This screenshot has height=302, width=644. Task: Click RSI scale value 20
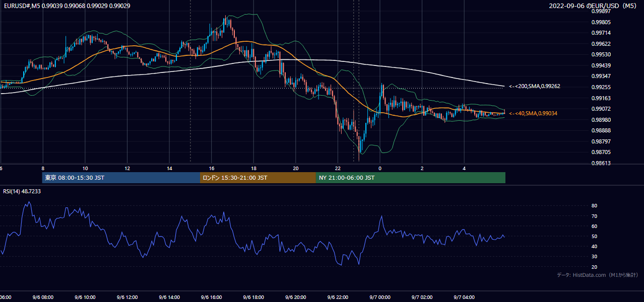click(594, 267)
